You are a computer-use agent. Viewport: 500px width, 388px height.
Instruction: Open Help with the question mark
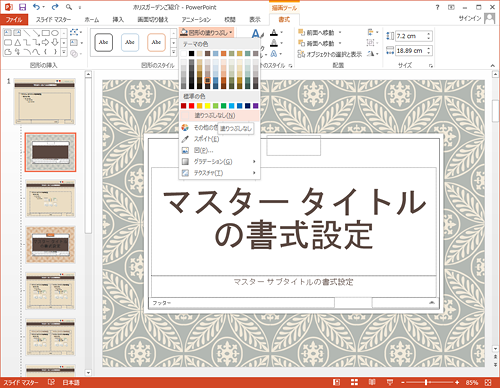[437, 7]
